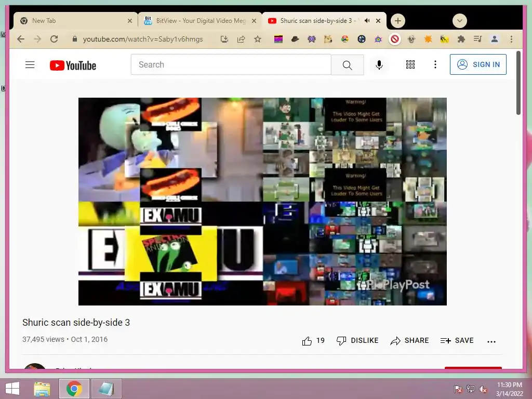Click the padlock site info icon
532x399 pixels.
[x=75, y=39]
